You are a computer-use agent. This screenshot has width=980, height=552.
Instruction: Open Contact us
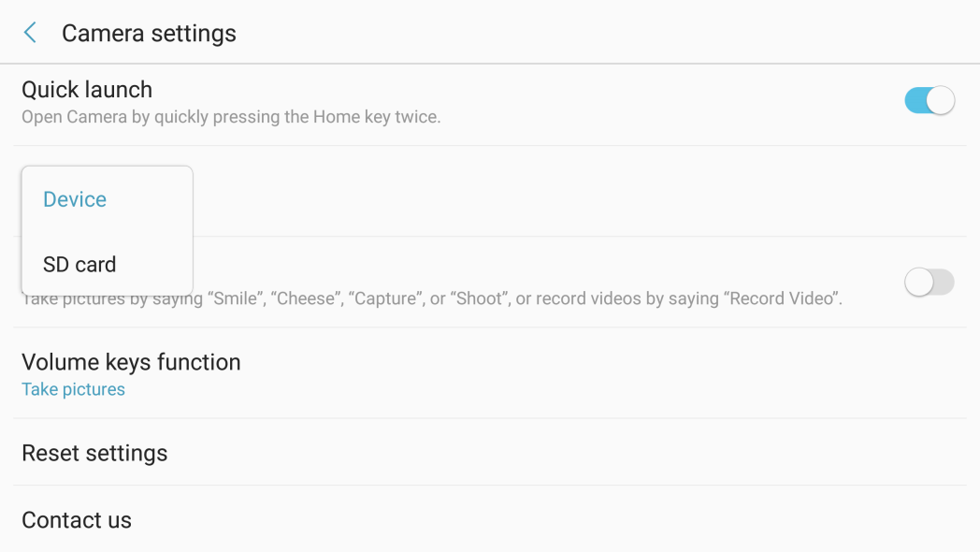coord(490,519)
